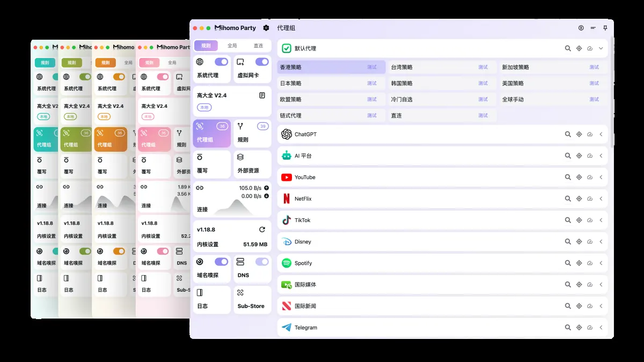Run speed test for NetFlix group

click(x=590, y=198)
